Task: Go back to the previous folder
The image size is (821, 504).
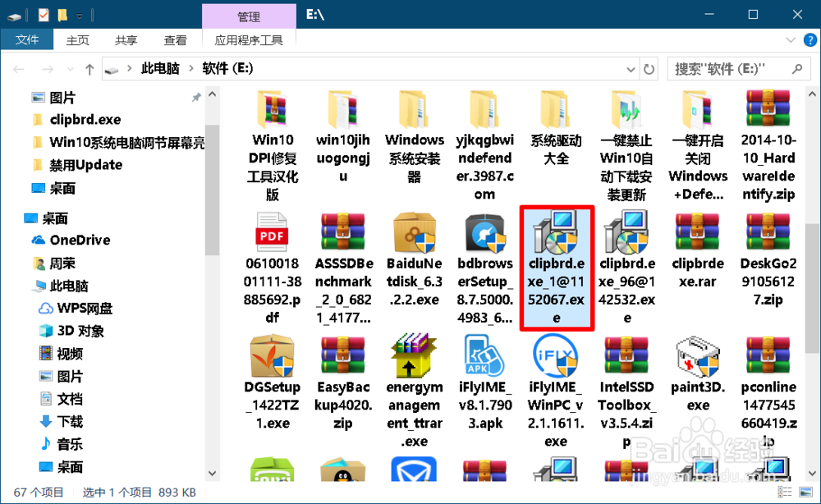Action: (x=19, y=69)
